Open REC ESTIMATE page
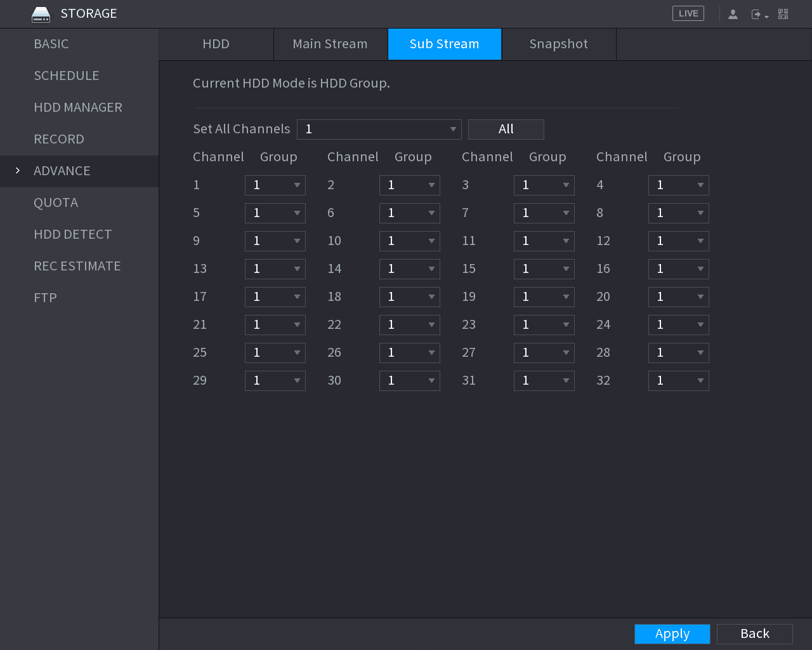Image resolution: width=812 pixels, height=650 pixels. [x=79, y=266]
